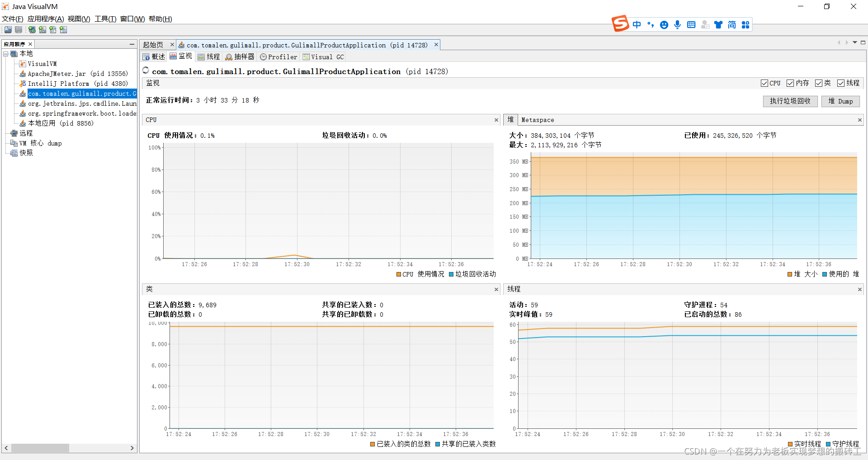The height and width of the screenshot is (460, 868).
Task: Click the Java VisualVM title bar icon
Action: pyautogui.click(x=6, y=6)
